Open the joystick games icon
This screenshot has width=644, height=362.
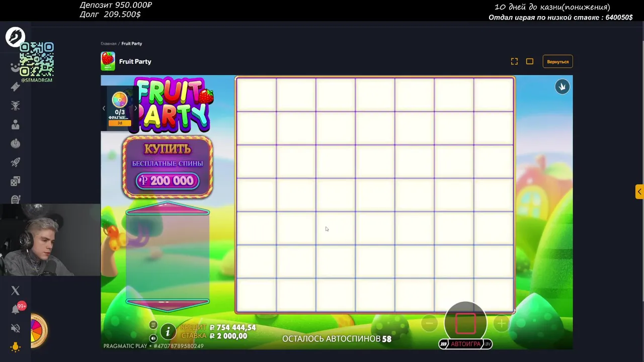[x=15, y=143]
